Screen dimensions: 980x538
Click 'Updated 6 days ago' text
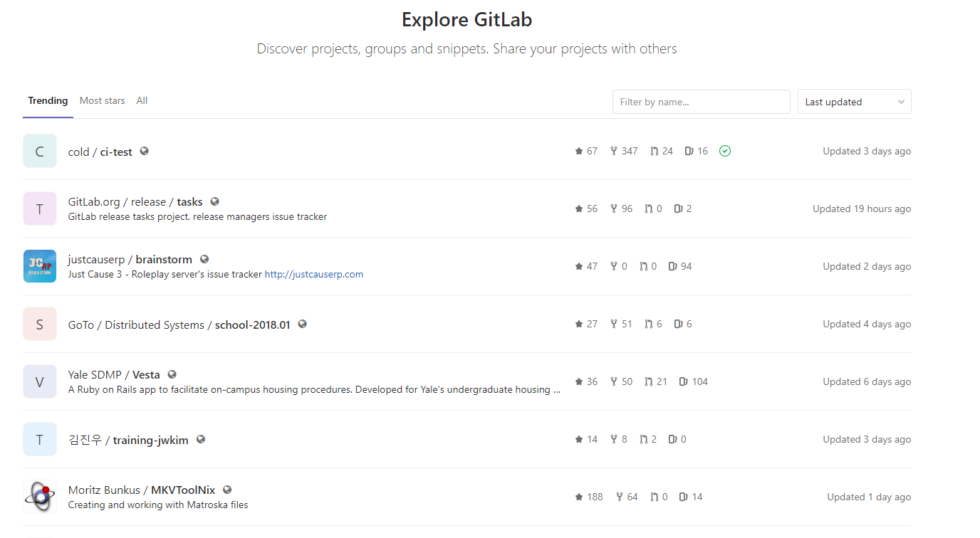867,381
